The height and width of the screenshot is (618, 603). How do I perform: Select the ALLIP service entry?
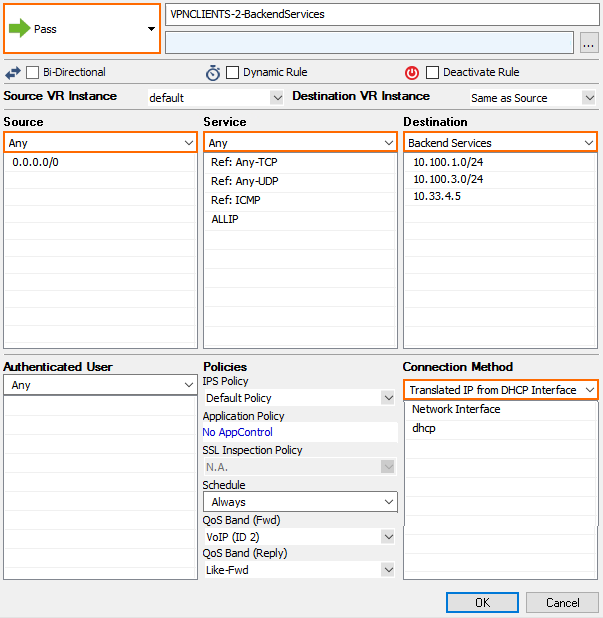click(300, 219)
